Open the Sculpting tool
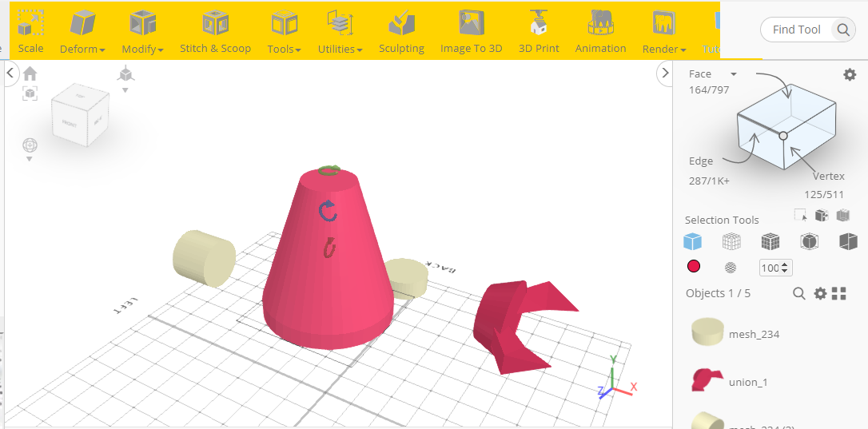Image resolution: width=868 pixels, height=429 pixels. 401,32
